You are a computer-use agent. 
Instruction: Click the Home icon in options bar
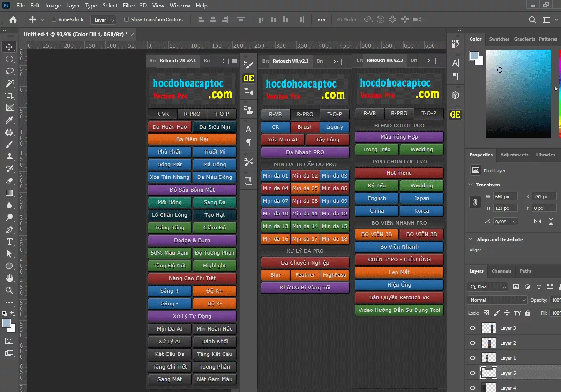point(13,20)
